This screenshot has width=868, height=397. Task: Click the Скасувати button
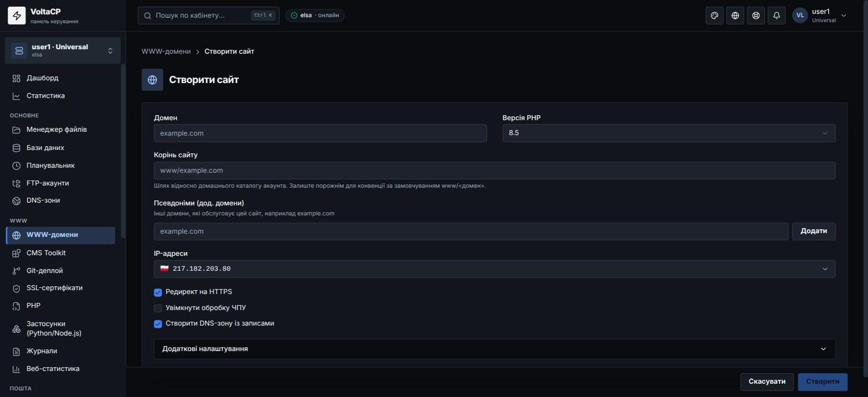click(x=767, y=381)
